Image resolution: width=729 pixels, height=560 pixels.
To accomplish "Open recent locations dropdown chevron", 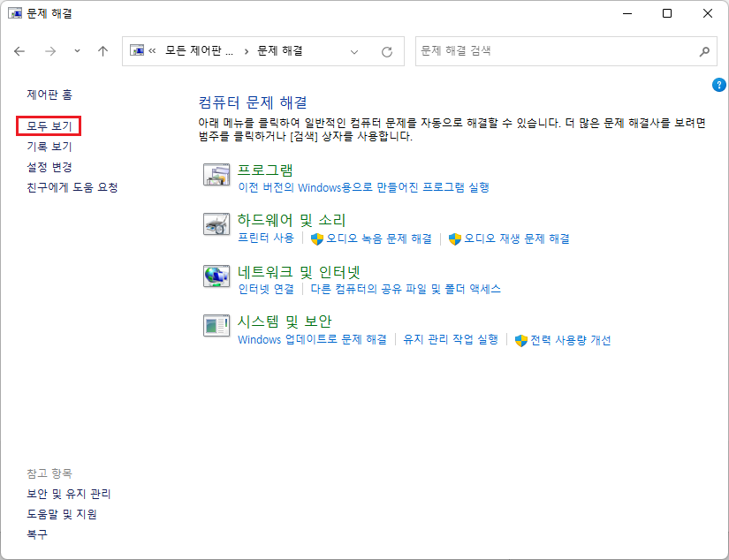I will pyautogui.click(x=77, y=51).
